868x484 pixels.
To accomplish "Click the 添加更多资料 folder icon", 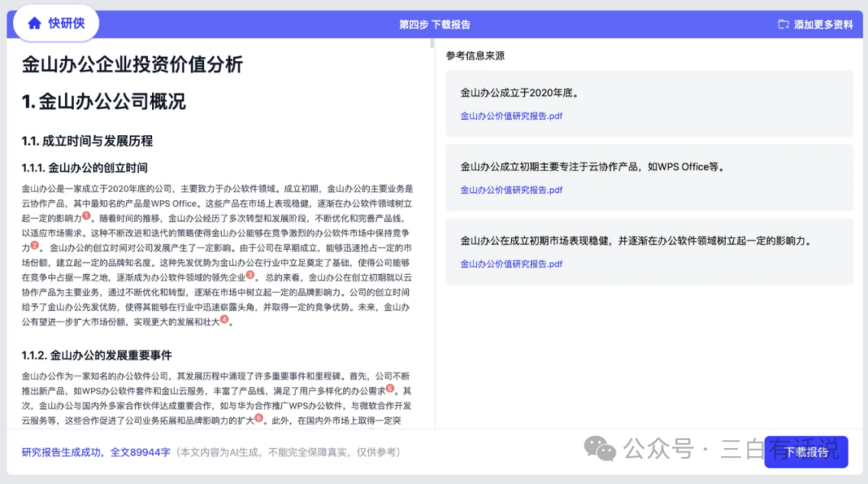I will click(784, 24).
